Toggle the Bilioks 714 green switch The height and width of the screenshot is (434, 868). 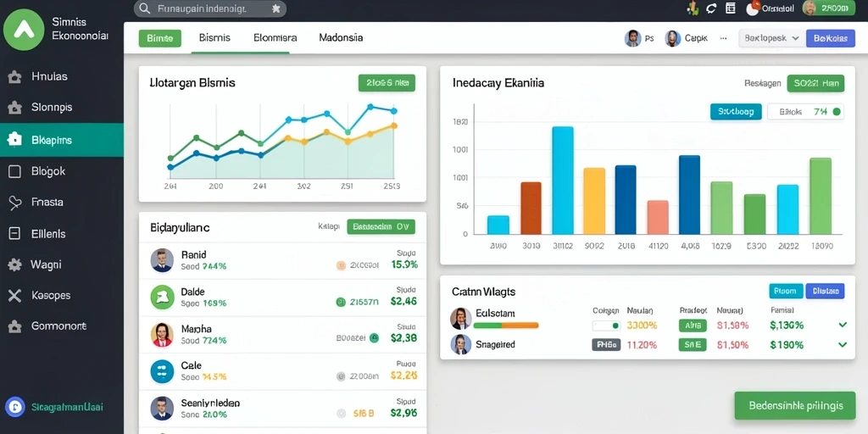pos(837,112)
